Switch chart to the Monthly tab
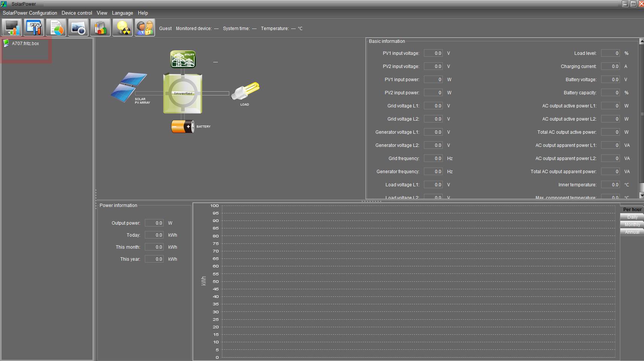Screen dimensions: 644x361 (632, 225)
